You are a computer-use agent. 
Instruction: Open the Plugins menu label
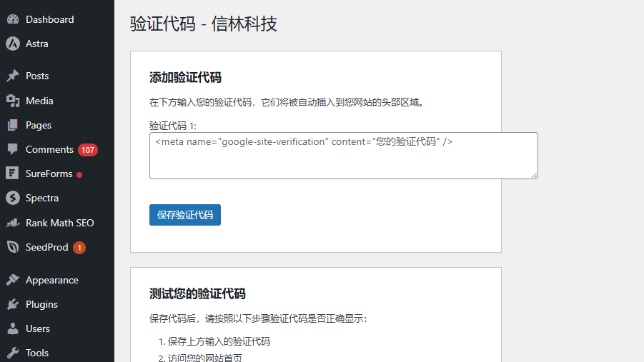[41, 304]
